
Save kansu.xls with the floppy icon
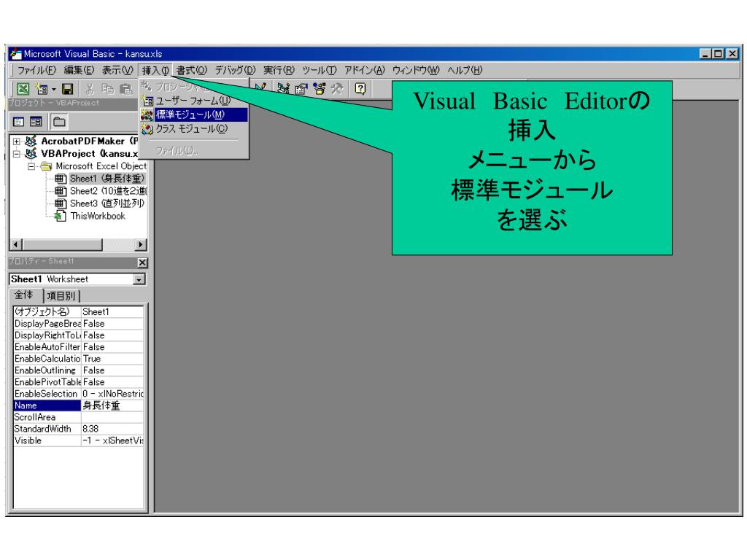tap(68, 88)
